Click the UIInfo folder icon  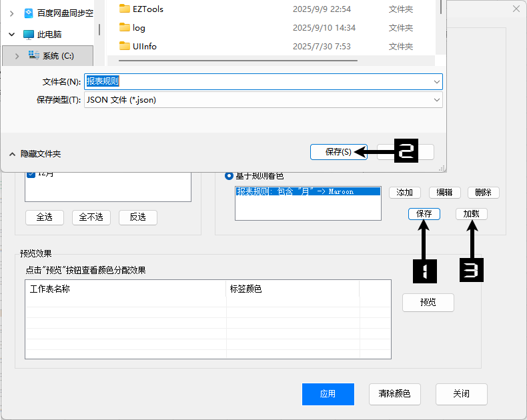click(125, 46)
